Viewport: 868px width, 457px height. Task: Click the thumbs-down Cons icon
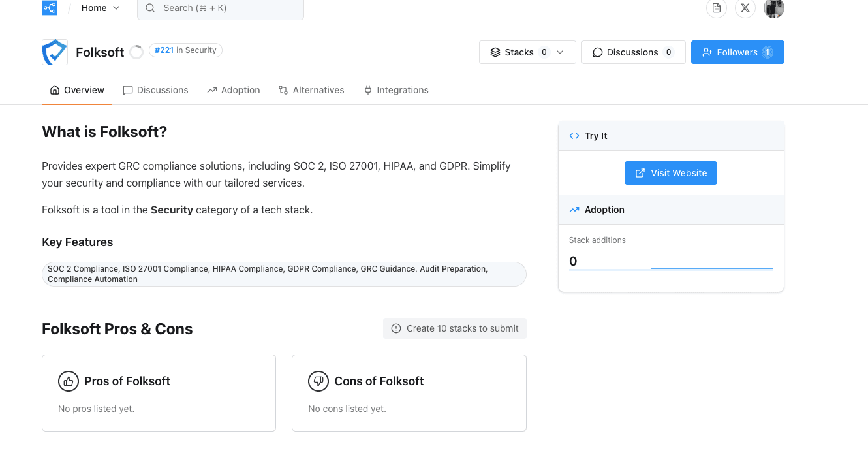tap(318, 381)
